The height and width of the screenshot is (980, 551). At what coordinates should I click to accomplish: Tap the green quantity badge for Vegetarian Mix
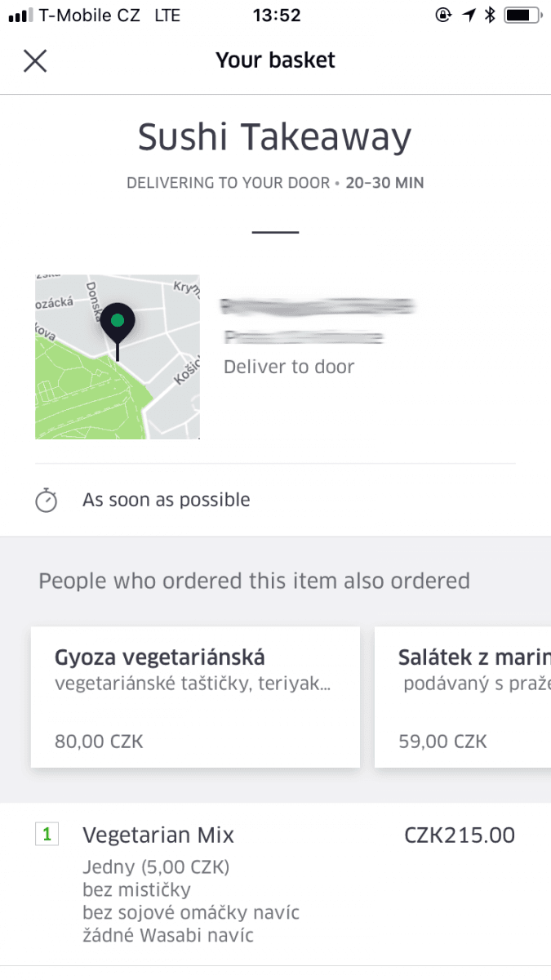pyautogui.click(x=47, y=835)
